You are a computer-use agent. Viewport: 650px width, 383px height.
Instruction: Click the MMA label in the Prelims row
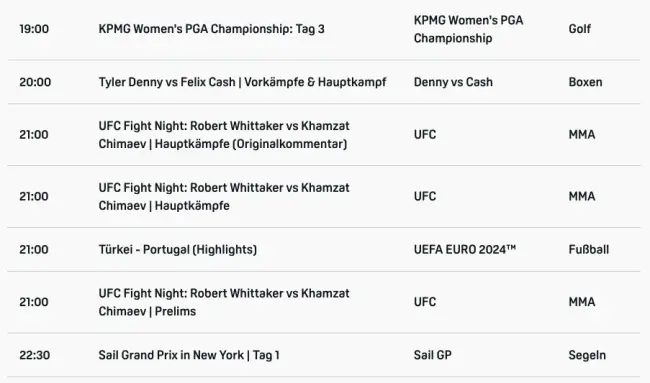coord(582,302)
